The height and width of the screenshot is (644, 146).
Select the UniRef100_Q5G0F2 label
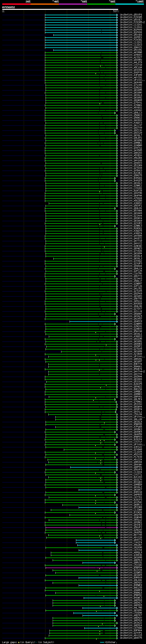click(x=131, y=527)
